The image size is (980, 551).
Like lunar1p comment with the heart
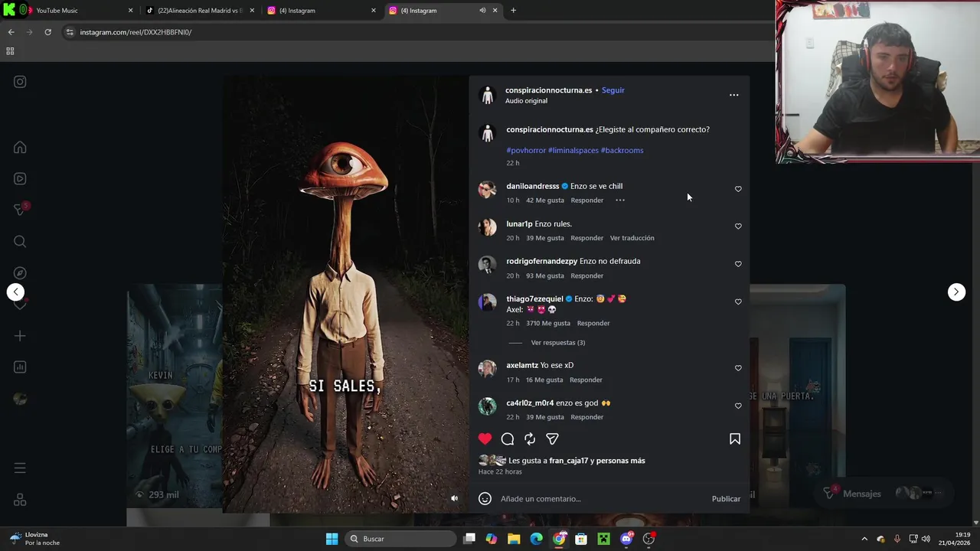pos(738,227)
